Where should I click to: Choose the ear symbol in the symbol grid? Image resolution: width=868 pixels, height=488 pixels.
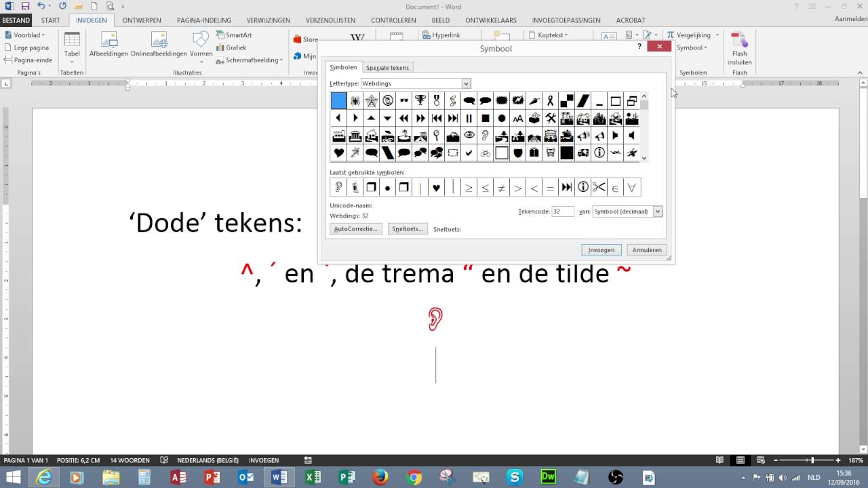click(486, 136)
